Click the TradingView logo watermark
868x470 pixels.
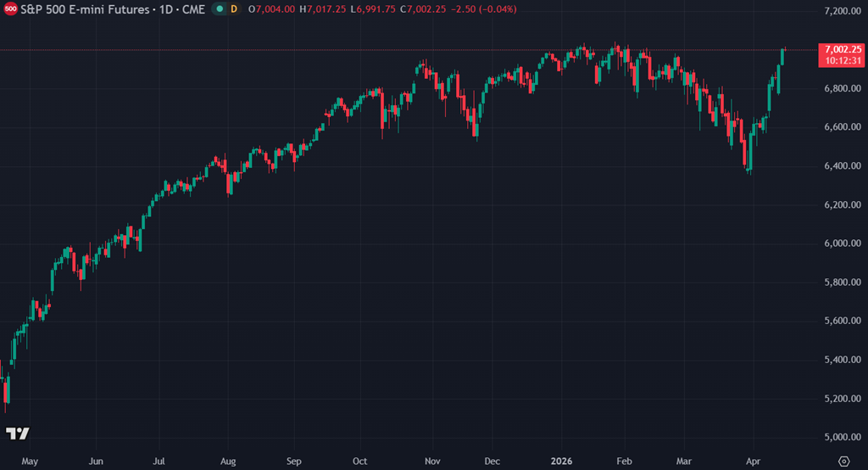point(17,434)
